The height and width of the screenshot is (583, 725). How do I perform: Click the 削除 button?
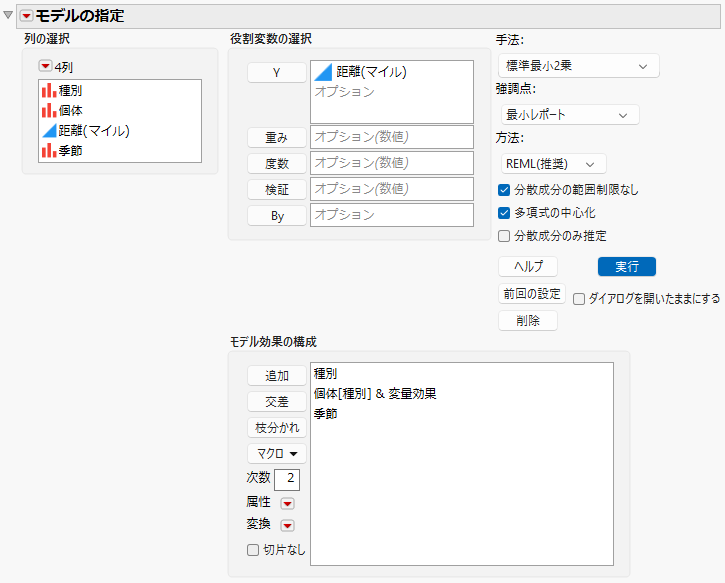(528, 320)
